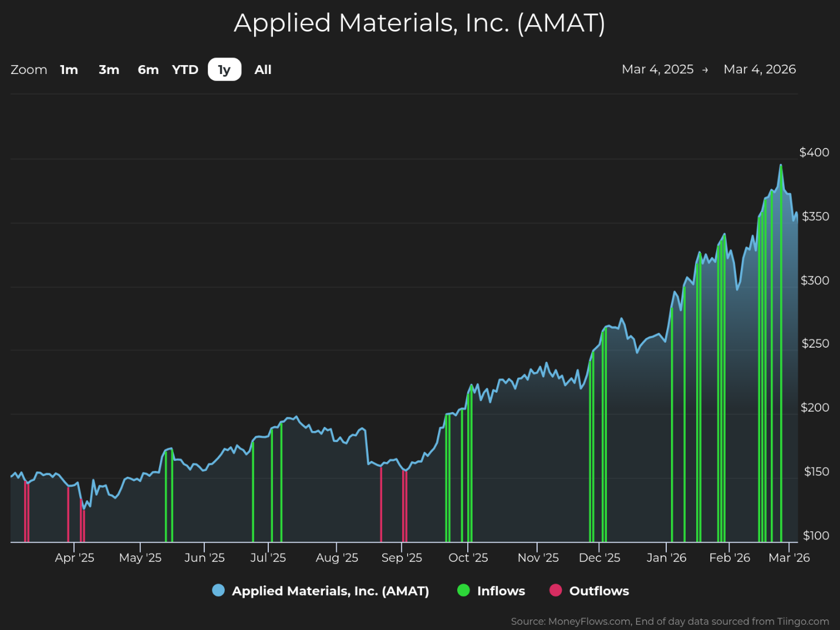Click the chart title Applied Materials, Inc. (AMAT)
Screen dimensions: 840x630
[419, 23]
